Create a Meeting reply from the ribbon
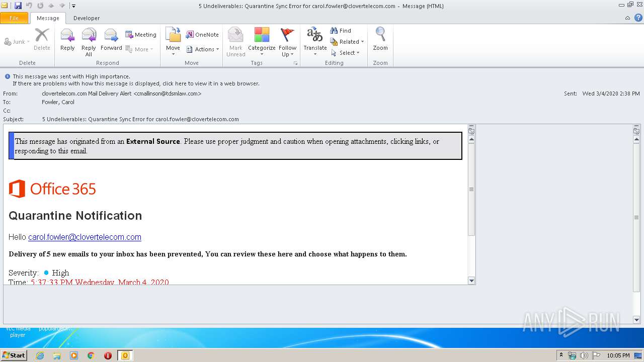The height and width of the screenshot is (362, 644). click(x=141, y=35)
